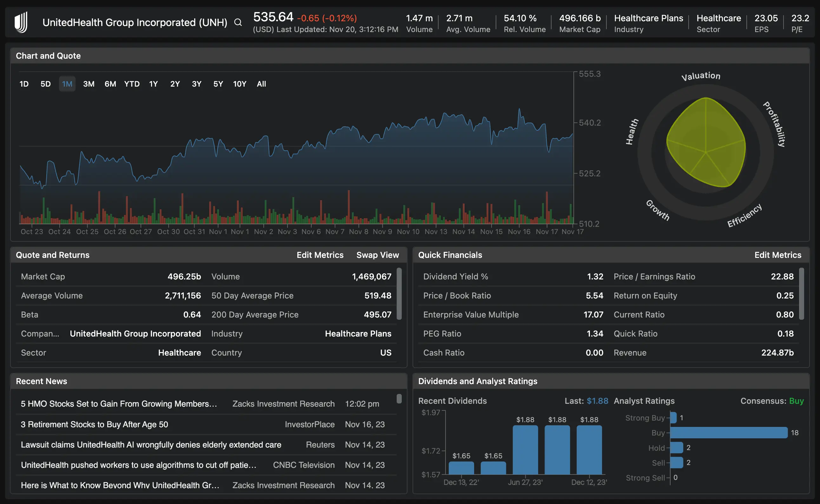Switch chart range to 1D
Image resolution: width=820 pixels, height=504 pixels.
pyautogui.click(x=24, y=84)
